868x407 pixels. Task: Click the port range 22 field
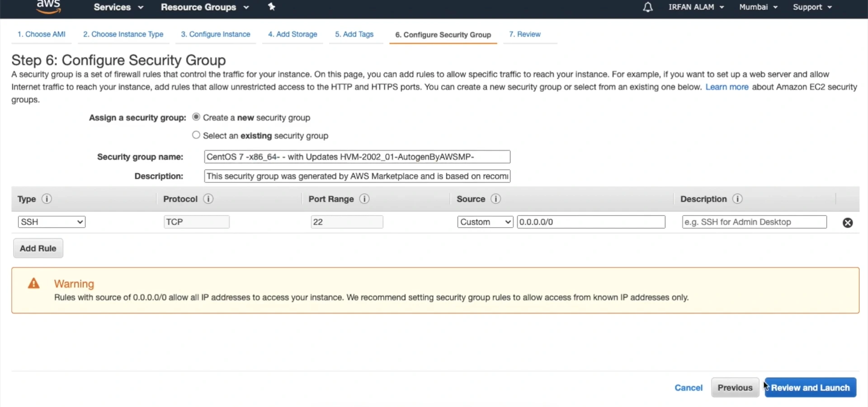(347, 222)
